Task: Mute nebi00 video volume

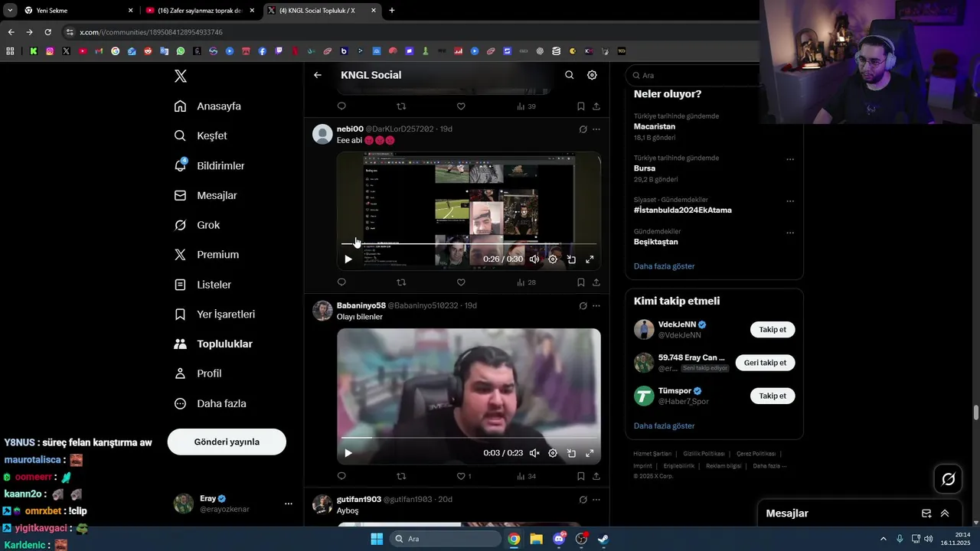Action: click(534, 259)
